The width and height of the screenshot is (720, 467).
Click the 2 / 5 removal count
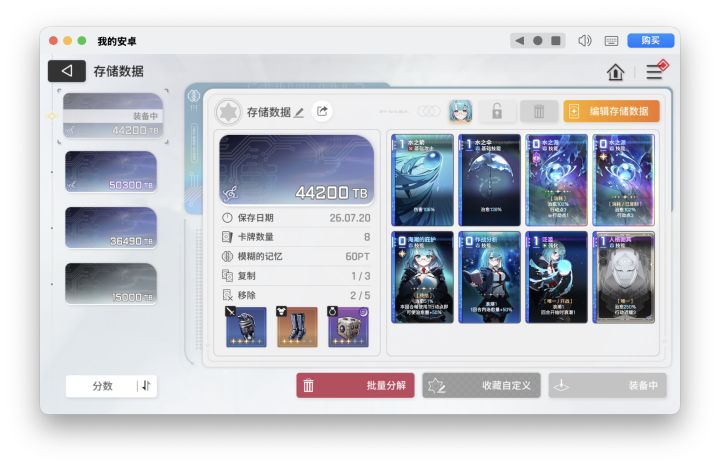tap(360, 295)
